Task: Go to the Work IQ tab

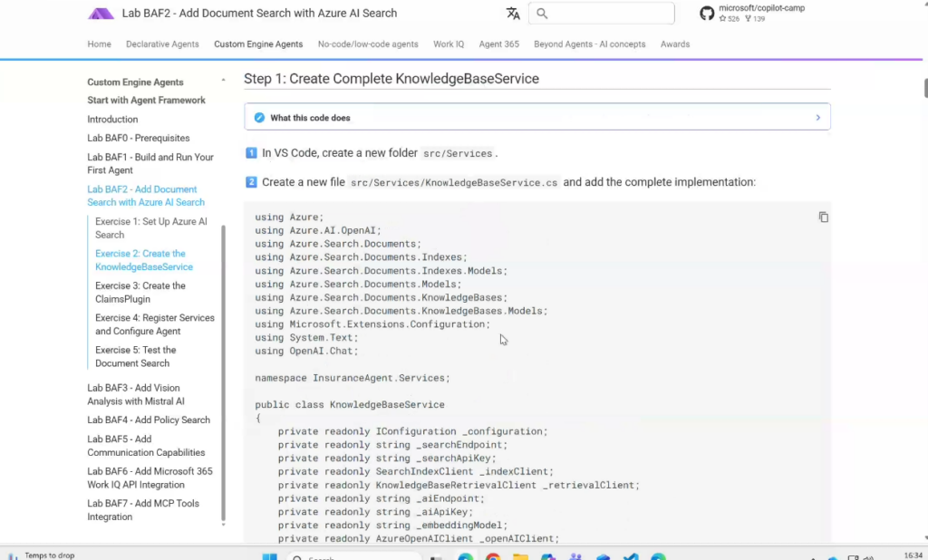Action: tap(449, 44)
